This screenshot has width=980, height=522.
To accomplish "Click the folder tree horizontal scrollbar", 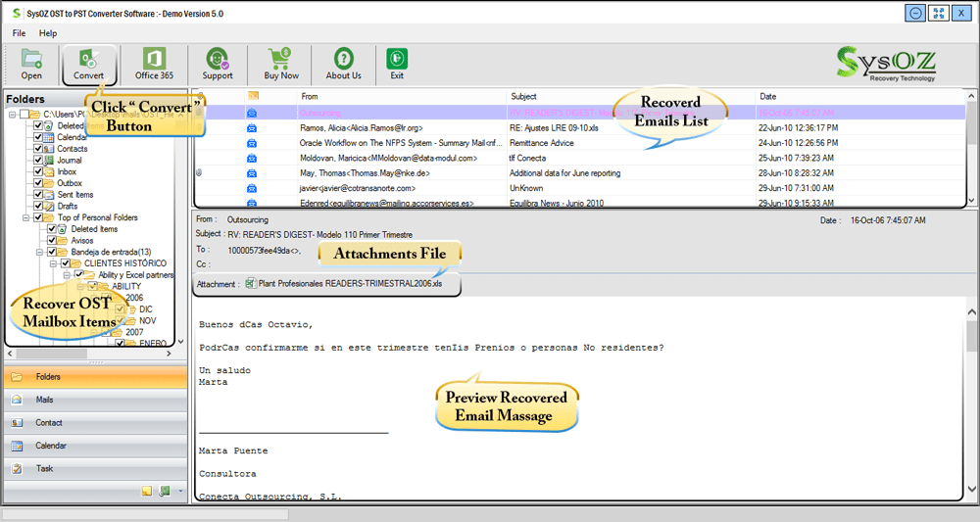I will [x=89, y=354].
